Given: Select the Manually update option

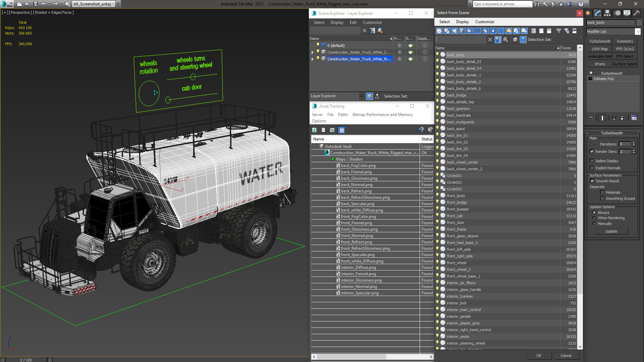Looking at the screenshot, I should tap(594, 224).
